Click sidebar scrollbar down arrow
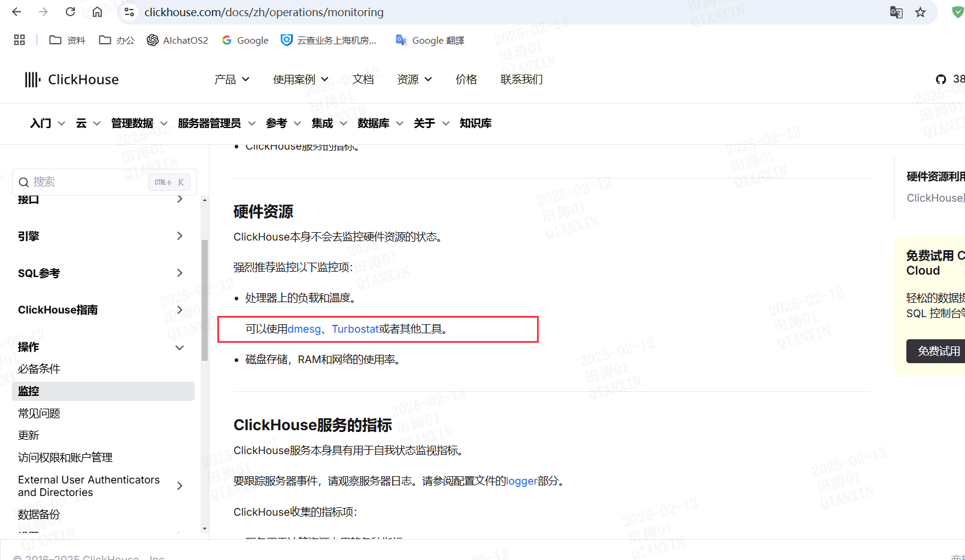The width and height of the screenshot is (965, 560). (x=205, y=529)
